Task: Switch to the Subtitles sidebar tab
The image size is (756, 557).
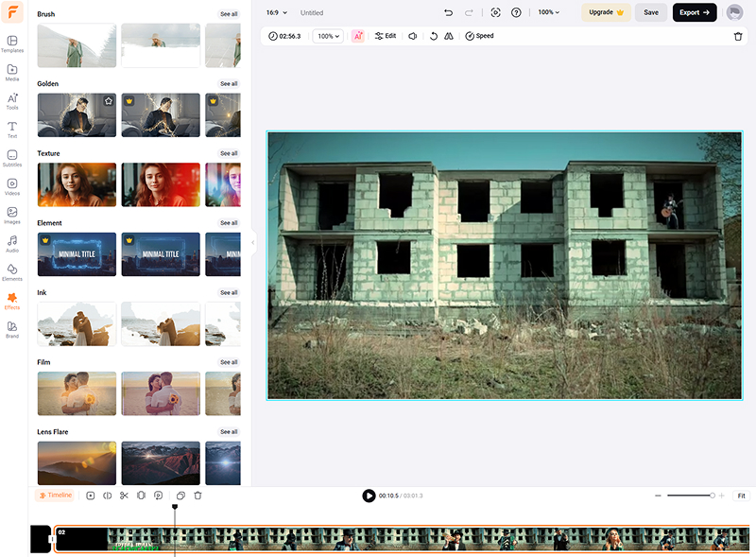Action: tap(12, 158)
